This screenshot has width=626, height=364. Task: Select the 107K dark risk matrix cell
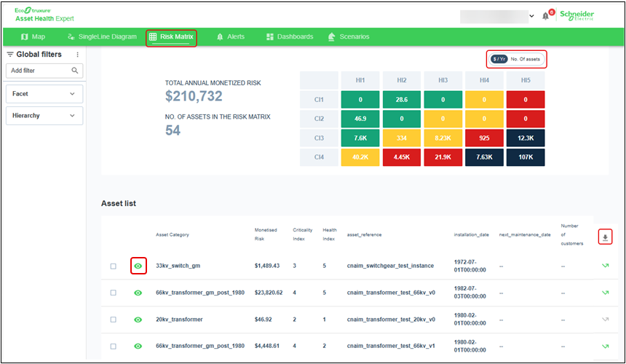coord(526,158)
